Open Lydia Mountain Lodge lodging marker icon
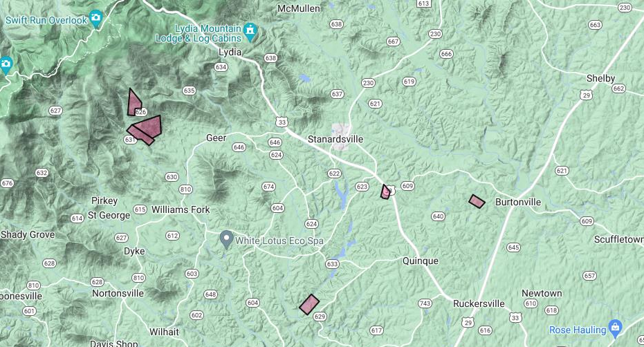This screenshot has width=644, height=347. [x=250, y=32]
